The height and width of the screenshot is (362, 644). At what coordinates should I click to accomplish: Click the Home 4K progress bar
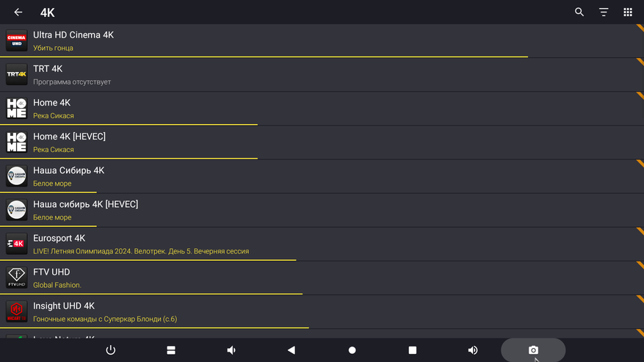(129, 125)
